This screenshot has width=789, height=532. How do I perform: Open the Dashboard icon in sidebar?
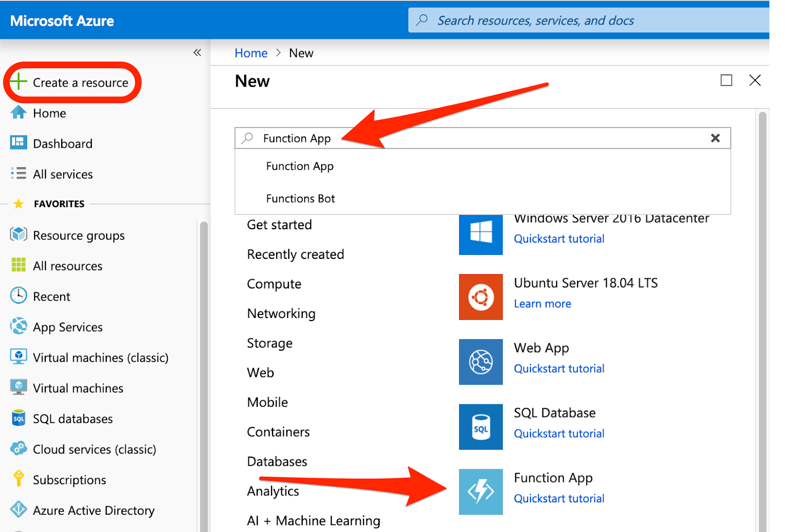point(19,143)
